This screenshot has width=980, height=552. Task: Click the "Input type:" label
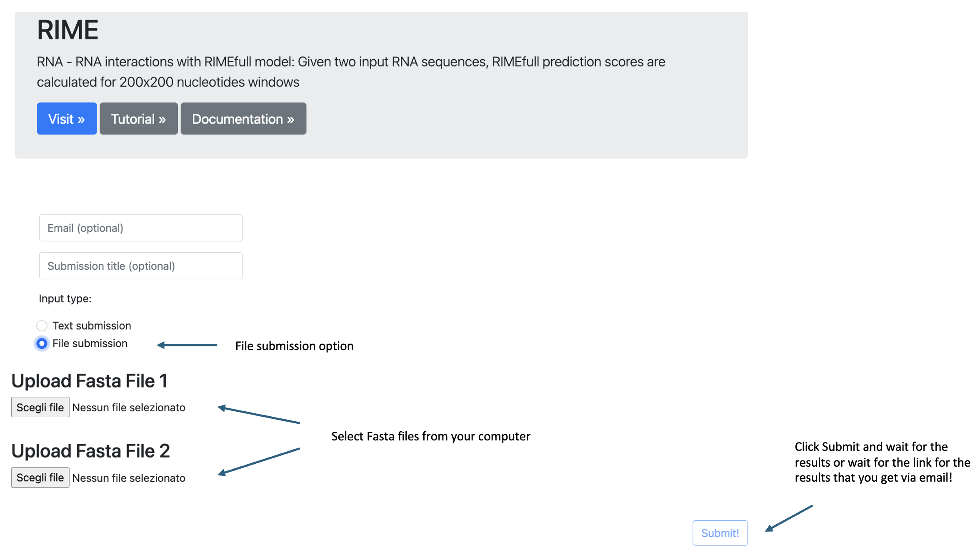[65, 298]
